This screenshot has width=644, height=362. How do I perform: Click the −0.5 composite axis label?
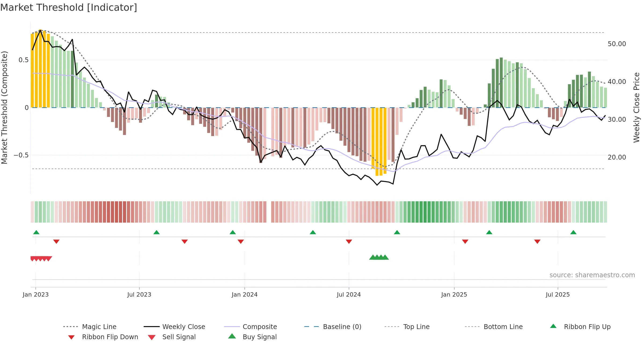point(21,155)
